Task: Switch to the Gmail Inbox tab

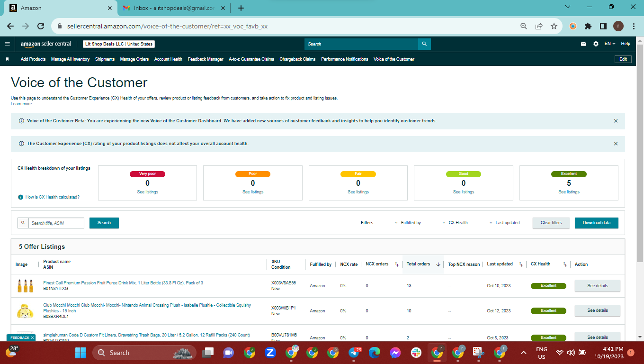Action: 173,8
